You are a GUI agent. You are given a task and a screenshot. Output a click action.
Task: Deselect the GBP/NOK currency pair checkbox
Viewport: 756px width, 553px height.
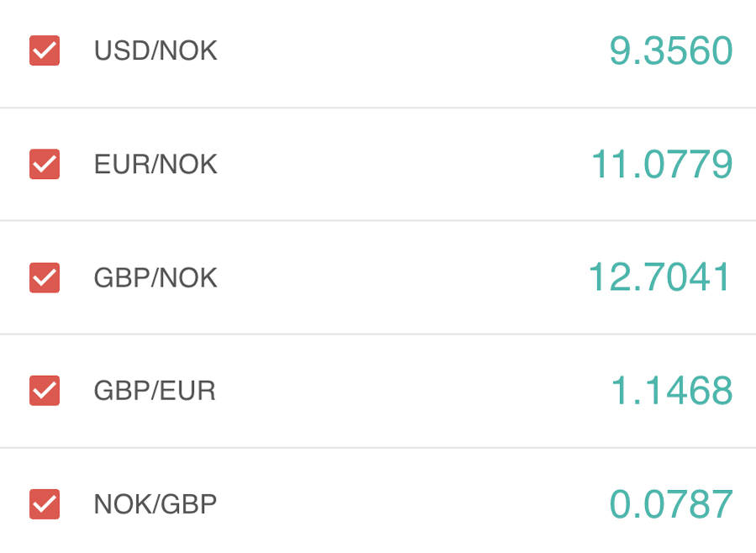tap(45, 277)
